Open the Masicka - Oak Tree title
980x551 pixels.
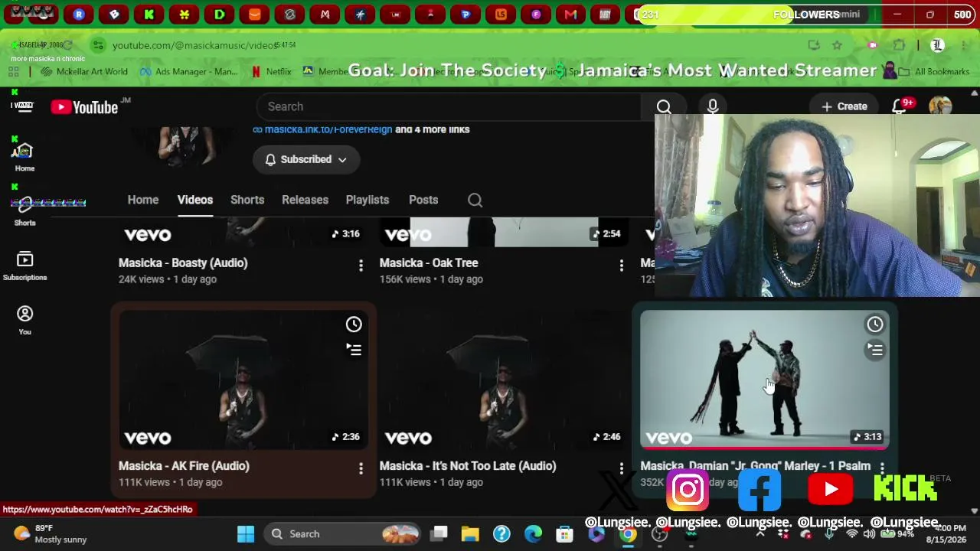pos(429,262)
